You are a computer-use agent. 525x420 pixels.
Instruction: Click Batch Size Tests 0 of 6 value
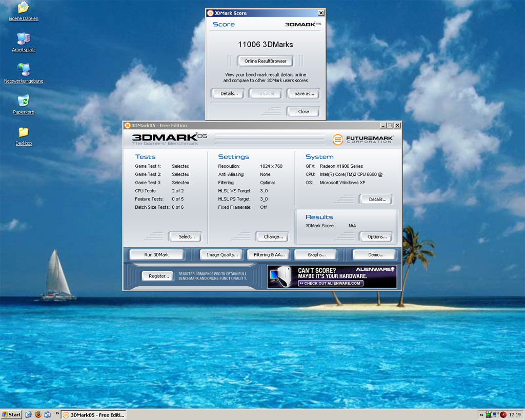point(177,207)
